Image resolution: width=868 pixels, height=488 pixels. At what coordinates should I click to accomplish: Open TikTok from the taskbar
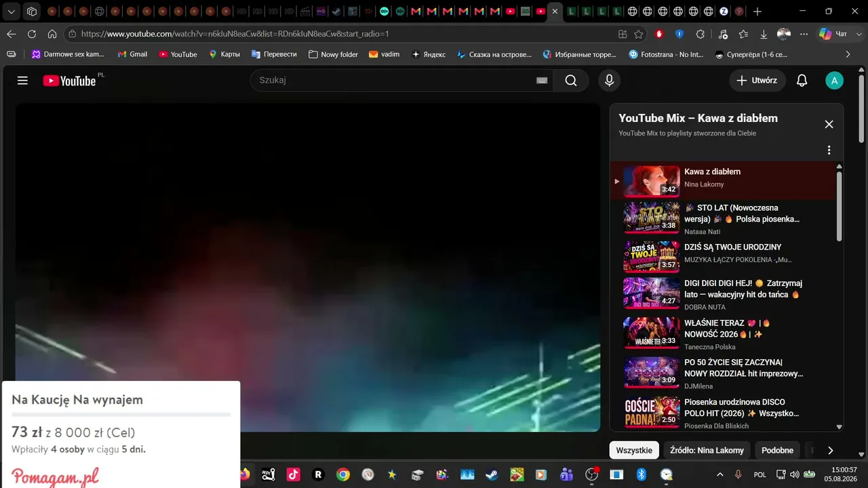(x=293, y=474)
